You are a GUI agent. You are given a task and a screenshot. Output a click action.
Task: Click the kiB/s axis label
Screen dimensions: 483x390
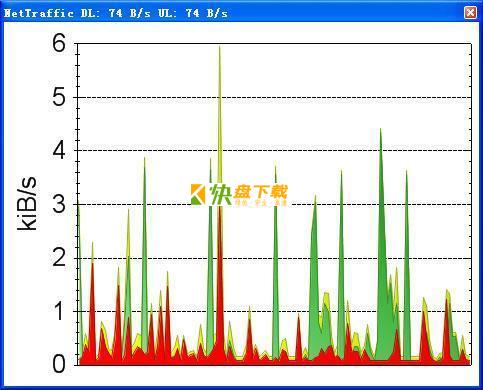coord(27,204)
